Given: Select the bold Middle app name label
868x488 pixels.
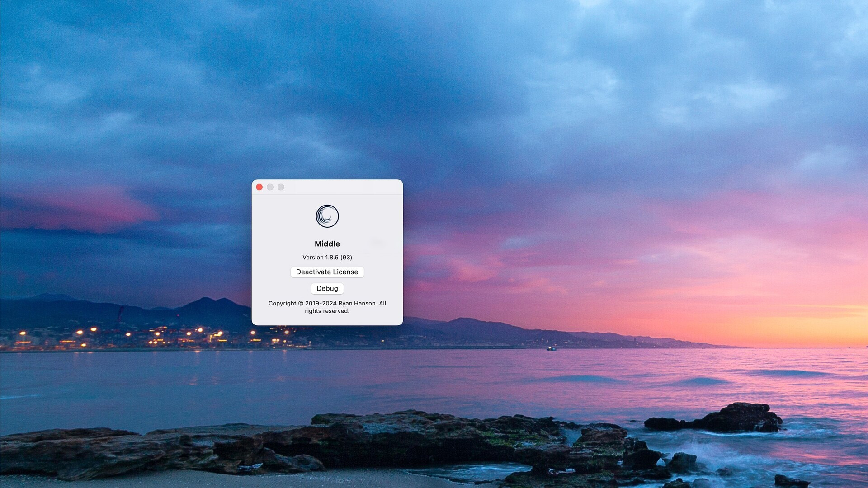Looking at the screenshot, I should point(327,244).
